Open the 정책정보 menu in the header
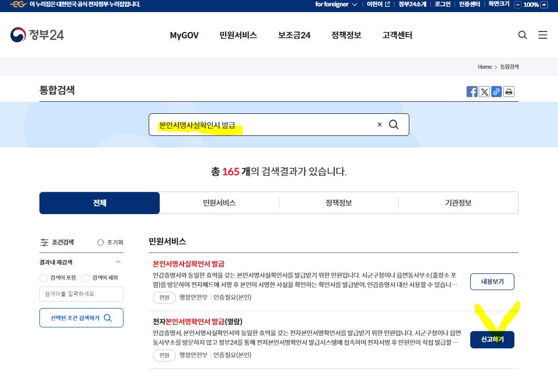This screenshot has width=558, height=392. pos(346,35)
